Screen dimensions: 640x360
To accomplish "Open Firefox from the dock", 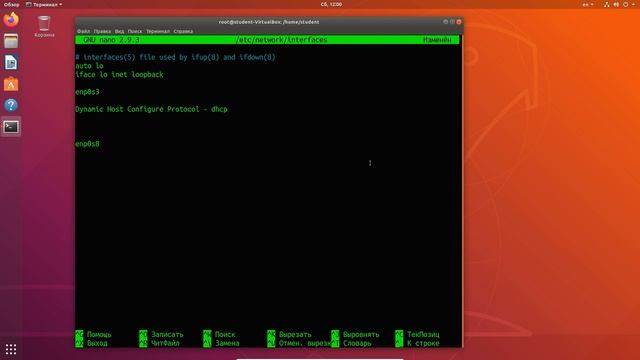I will (x=11, y=20).
